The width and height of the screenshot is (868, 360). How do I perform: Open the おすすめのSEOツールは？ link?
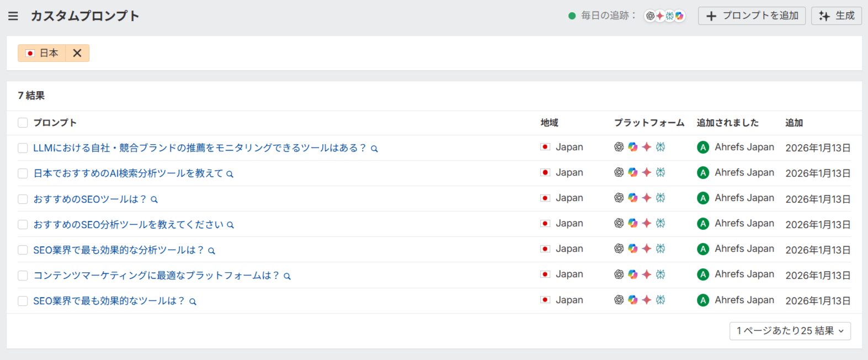(90, 199)
